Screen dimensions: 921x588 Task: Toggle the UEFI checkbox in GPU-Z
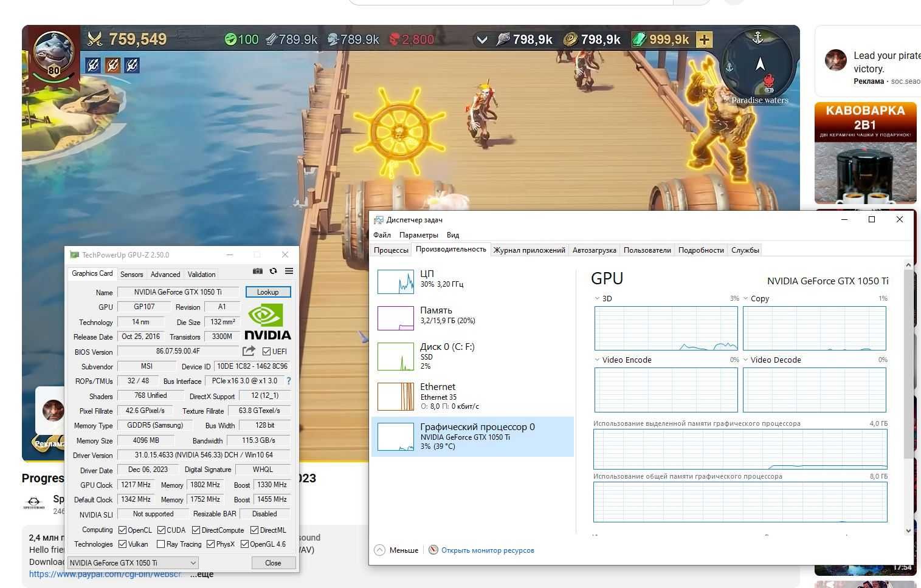point(266,351)
